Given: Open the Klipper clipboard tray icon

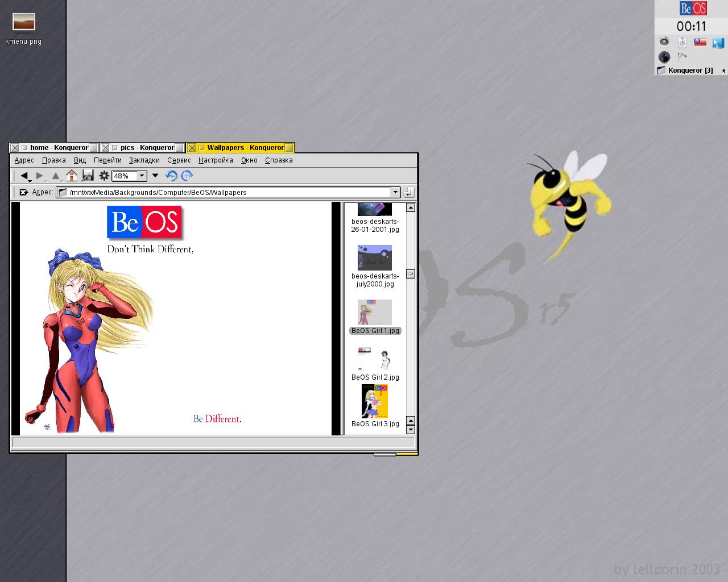Looking at the screenshot, I should click(682, 42).
